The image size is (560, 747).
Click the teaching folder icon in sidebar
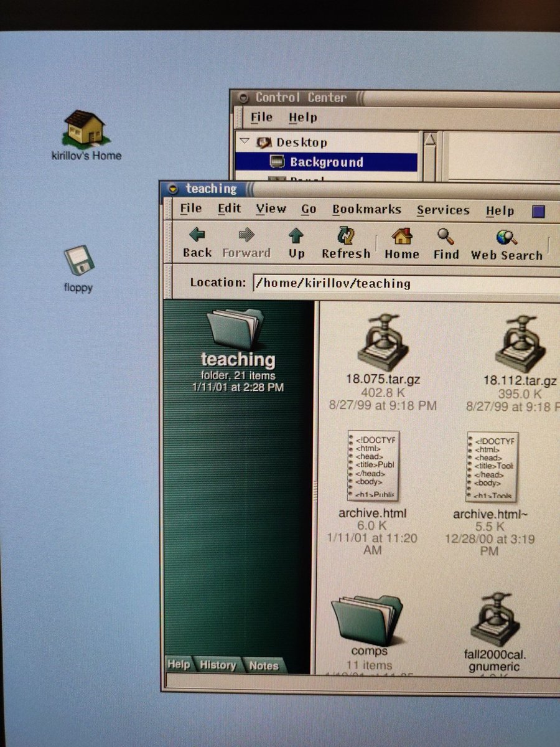point(235,328)
